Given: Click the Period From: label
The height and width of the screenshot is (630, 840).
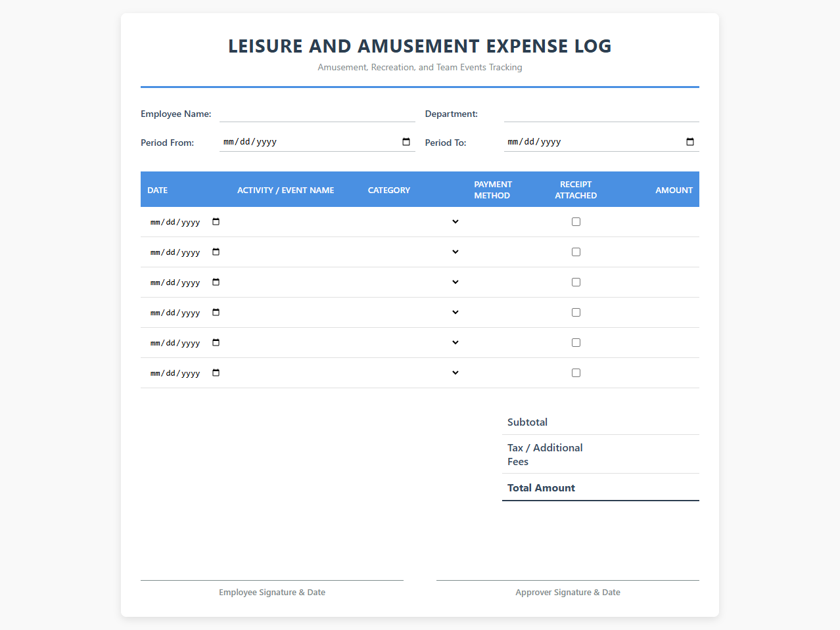Looking at the screenshot, I should [167, 143].
